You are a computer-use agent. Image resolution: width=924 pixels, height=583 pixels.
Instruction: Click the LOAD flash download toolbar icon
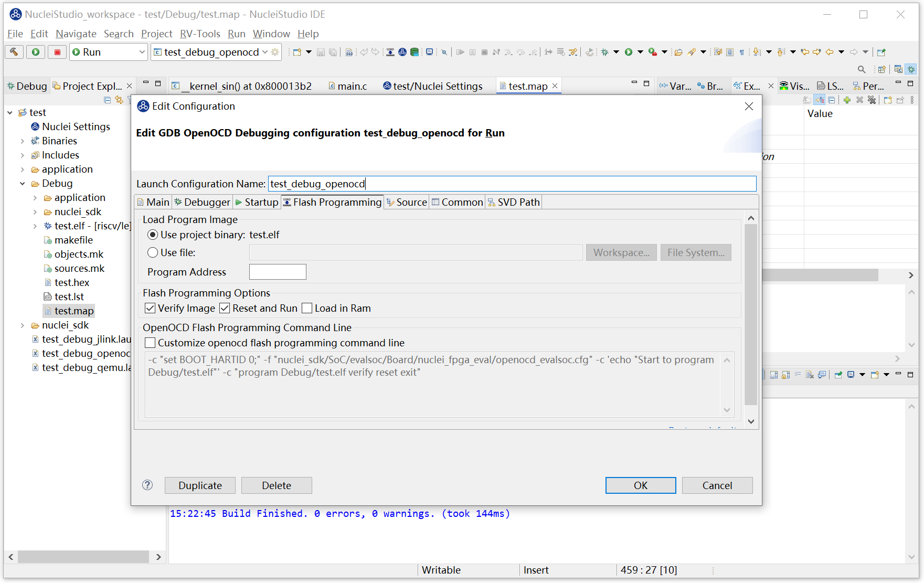[390, 52]
